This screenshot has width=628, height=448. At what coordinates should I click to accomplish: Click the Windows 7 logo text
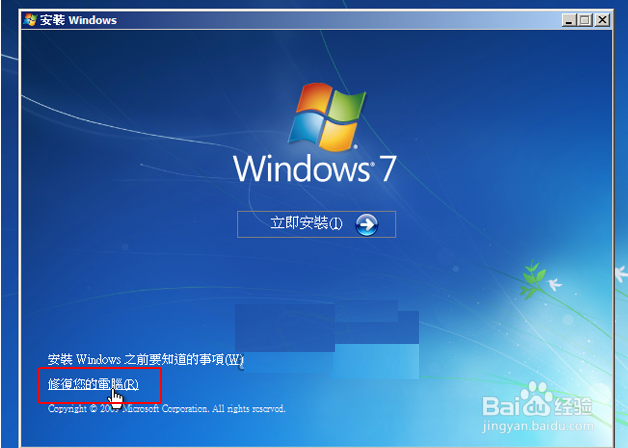(315, 169)
